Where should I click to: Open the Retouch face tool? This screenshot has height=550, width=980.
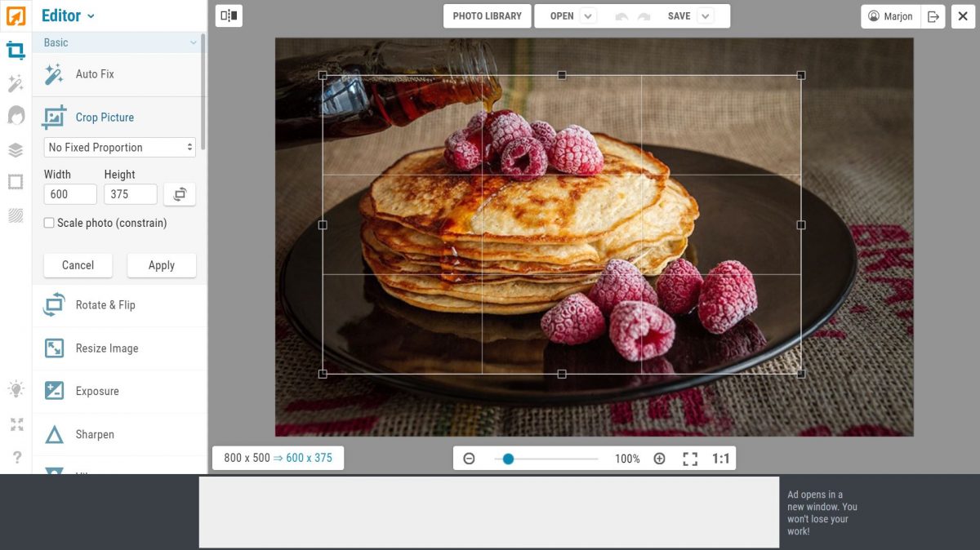16,117
